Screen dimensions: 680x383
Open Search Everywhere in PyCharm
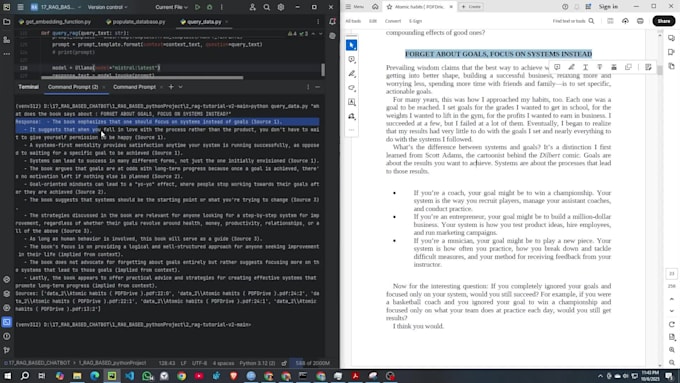(266, 7)
